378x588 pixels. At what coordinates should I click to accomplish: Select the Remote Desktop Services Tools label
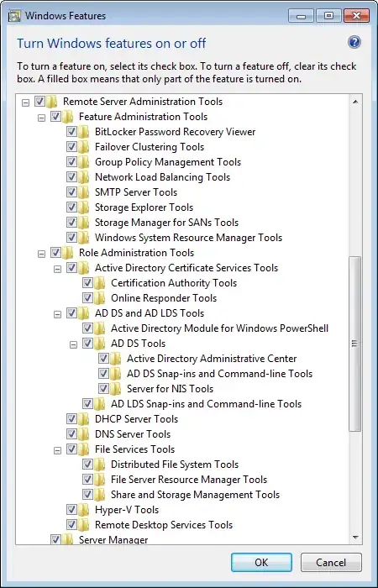[164, 525]
